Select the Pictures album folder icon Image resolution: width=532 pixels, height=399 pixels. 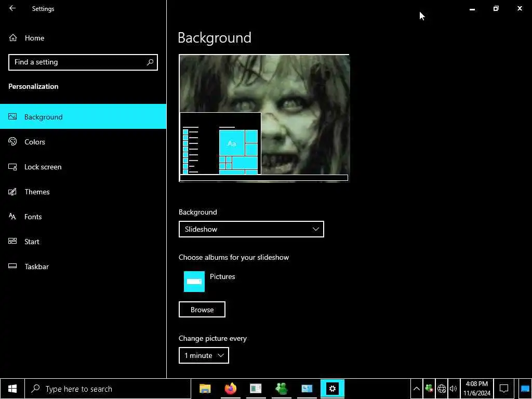pyautogui.click(x=194, y=281)
